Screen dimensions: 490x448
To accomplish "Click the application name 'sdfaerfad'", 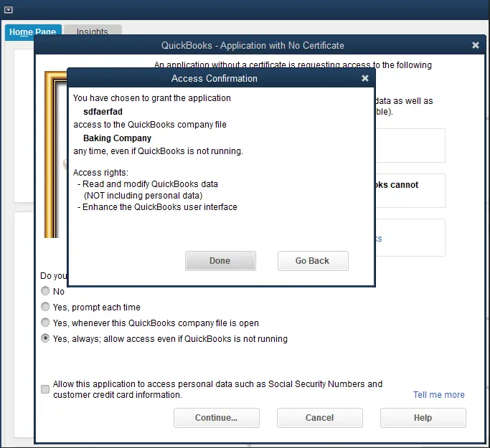I will [103, 111].
